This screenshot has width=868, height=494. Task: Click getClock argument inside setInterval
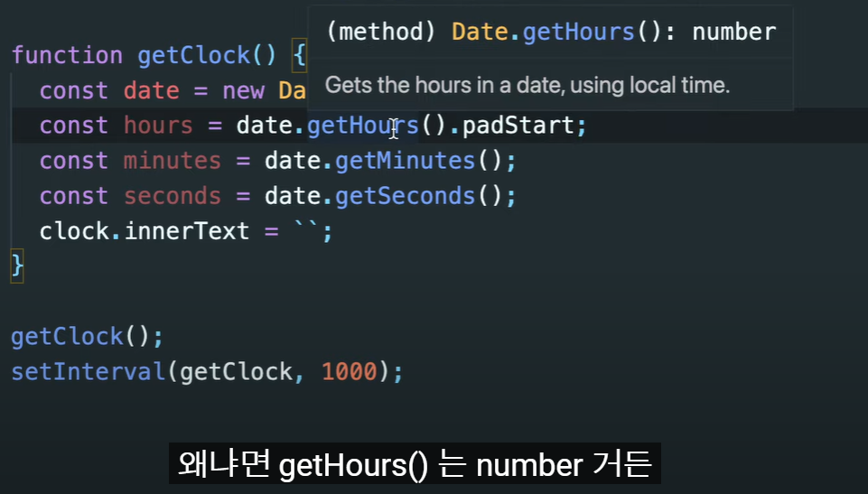point(236,372)
